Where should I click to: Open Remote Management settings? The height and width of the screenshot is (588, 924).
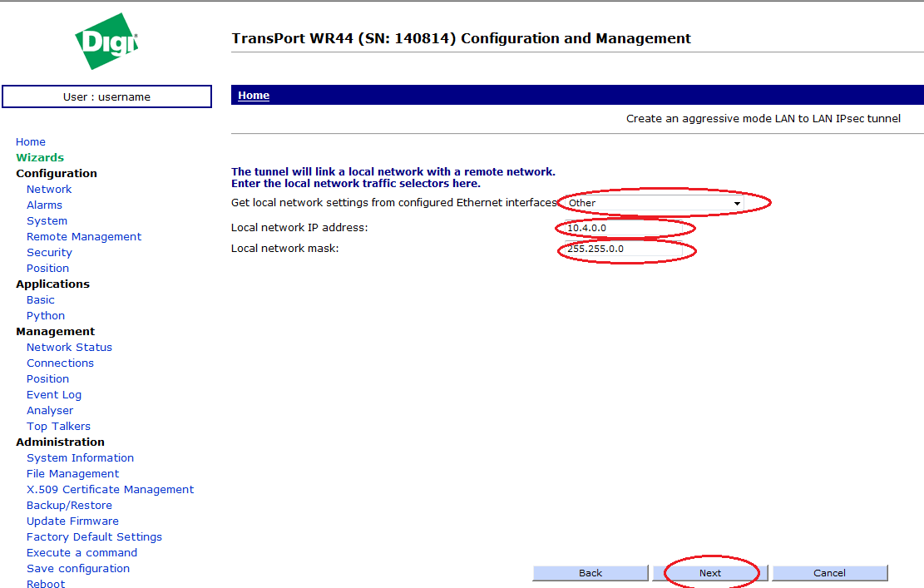[84, 236]
